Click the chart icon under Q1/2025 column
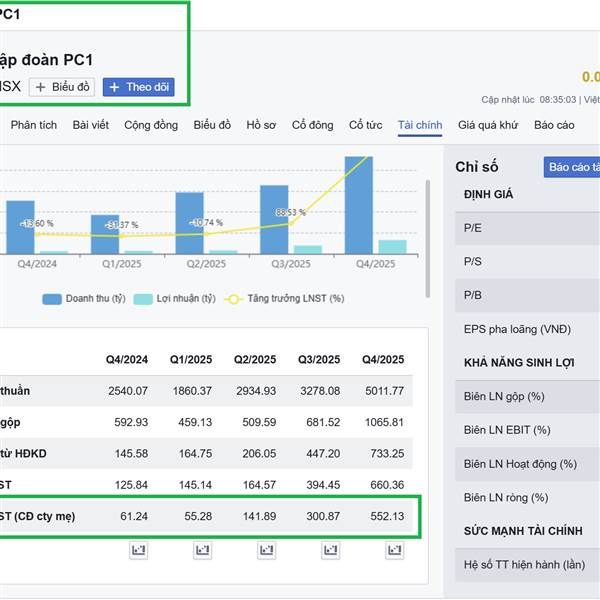The image size is (600, 600). point(203,550)
